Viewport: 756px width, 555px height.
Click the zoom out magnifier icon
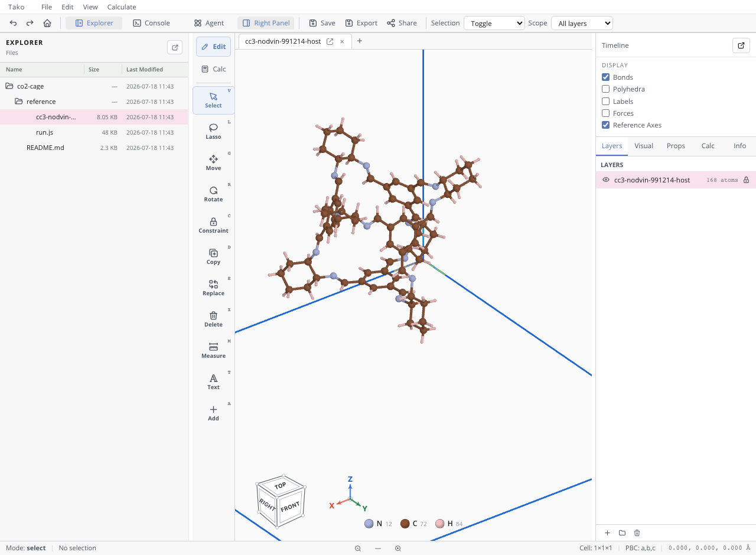click(x=358, y=549)
